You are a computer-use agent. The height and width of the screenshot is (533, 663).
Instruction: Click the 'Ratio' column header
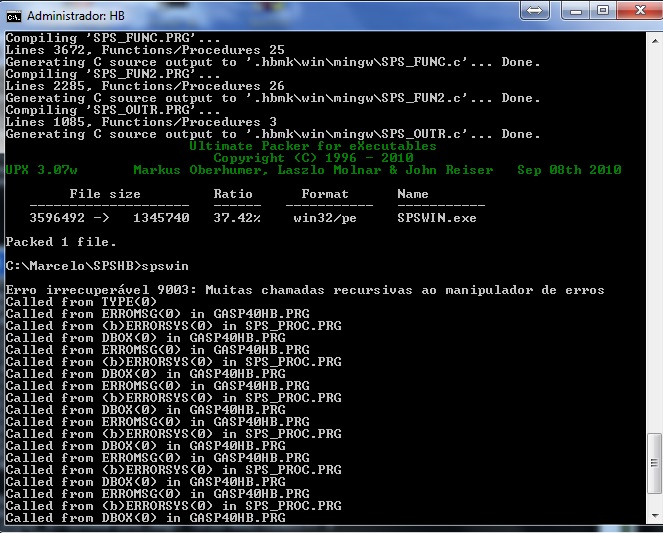(233, 194)
